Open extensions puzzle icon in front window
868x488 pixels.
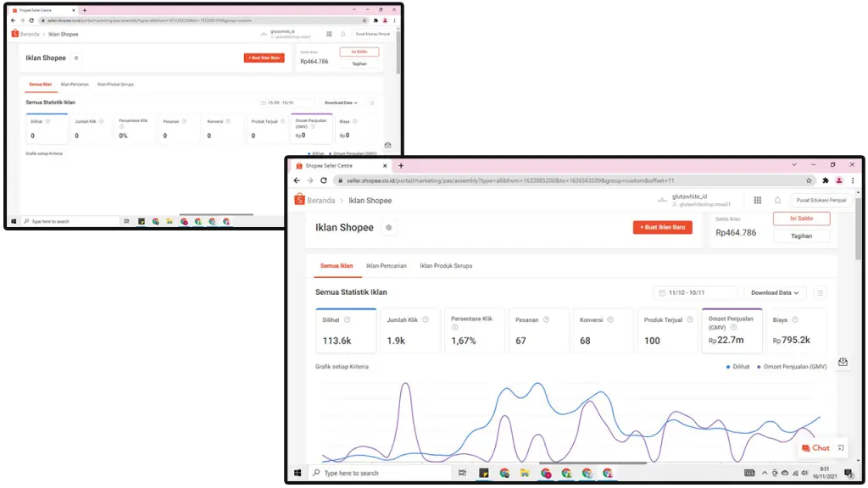826,180
